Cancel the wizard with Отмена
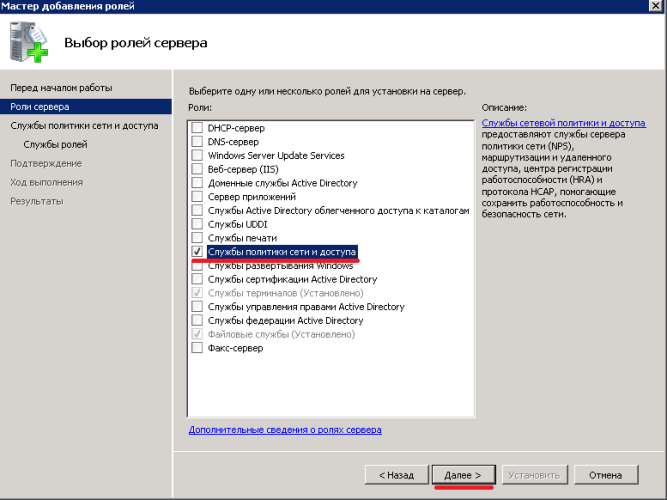The image size is (667, 500). tap(606, 474)
